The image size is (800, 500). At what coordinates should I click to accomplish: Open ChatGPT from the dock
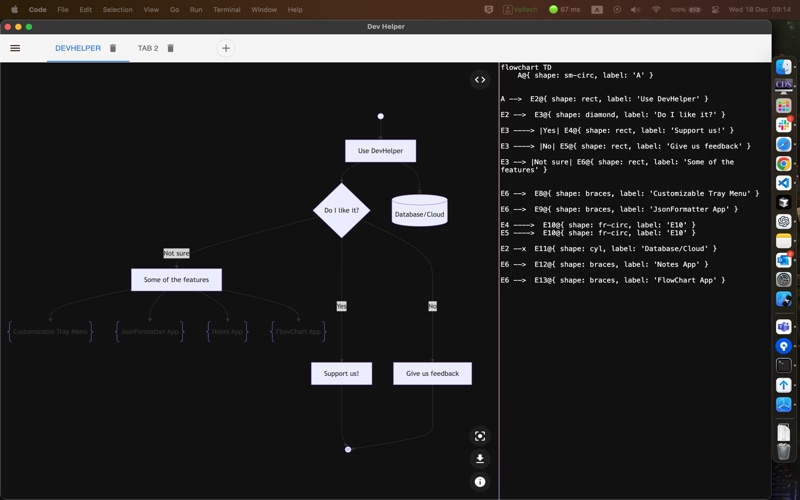point(784,221)
